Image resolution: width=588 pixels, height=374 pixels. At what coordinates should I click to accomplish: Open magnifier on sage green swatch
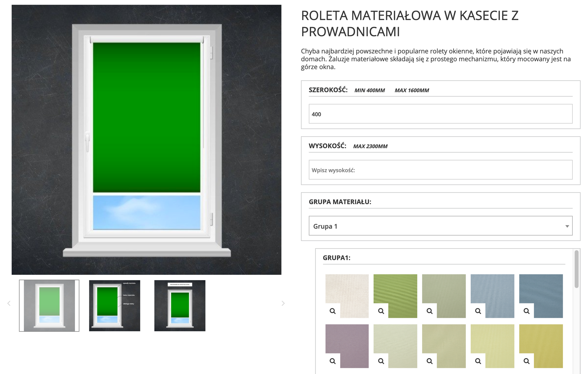click(430, 311)
